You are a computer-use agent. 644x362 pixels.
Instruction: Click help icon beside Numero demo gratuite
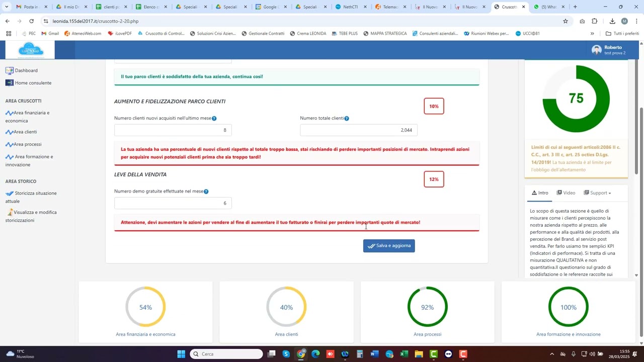point(206,192)
